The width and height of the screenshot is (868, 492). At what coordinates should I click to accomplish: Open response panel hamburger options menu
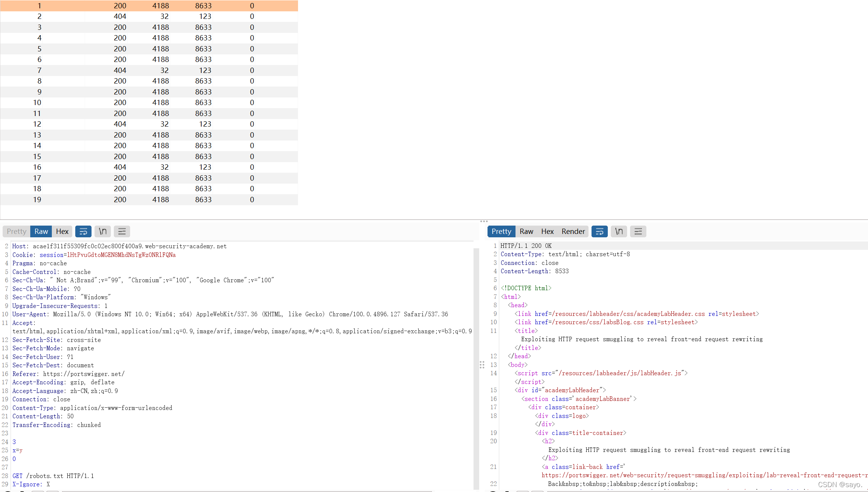pyautogui.click(x=638, y=231)
